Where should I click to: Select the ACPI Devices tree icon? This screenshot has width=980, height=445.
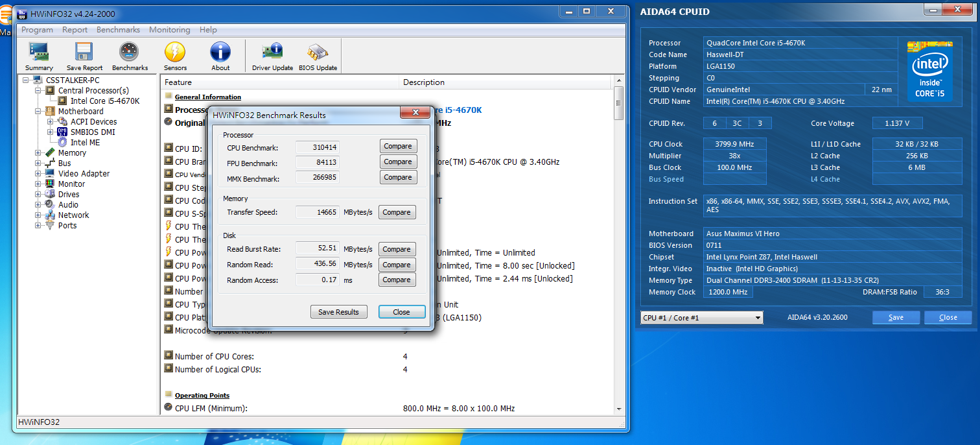[x=62, y=121]
